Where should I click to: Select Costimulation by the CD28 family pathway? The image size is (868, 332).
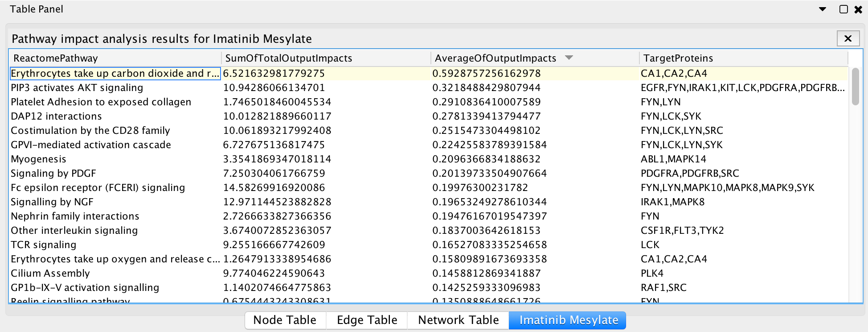tap(90, 131)
